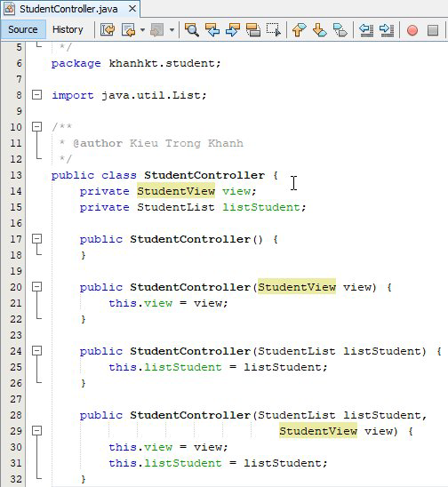Open the Back navigation dropdown arrow
Viewport: 448px width, 487px height.
(x=142, y=30)
